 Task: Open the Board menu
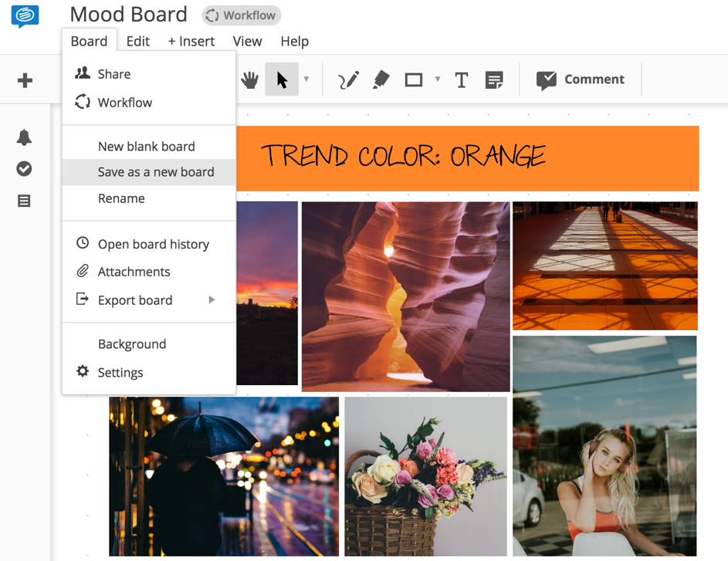[x=89, y=42]
